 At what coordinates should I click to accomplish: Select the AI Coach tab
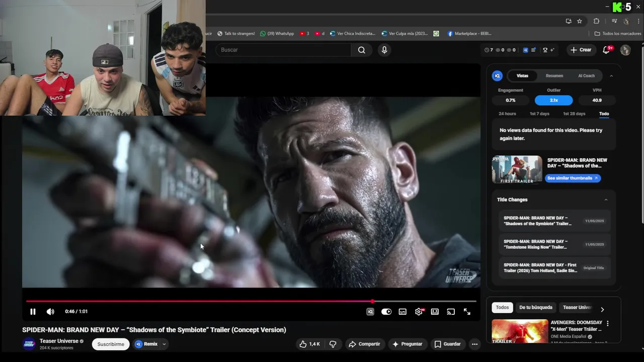point(586,76)
